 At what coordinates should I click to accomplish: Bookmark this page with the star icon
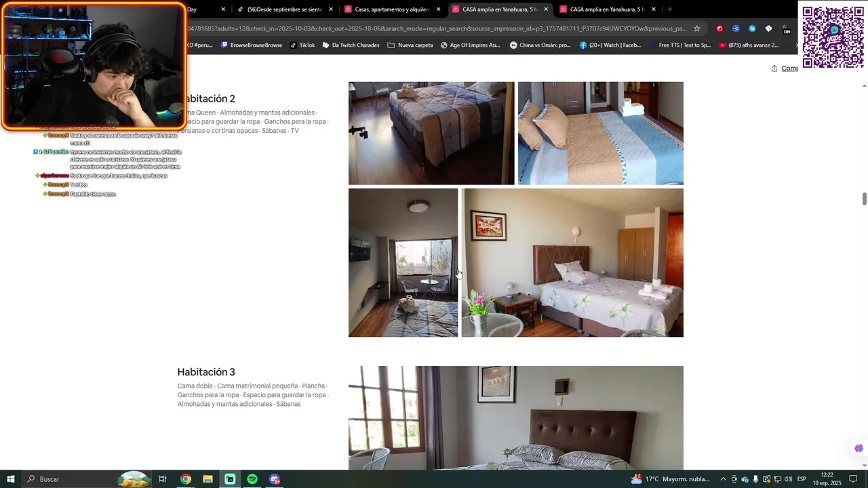click(x=696, y=28)
